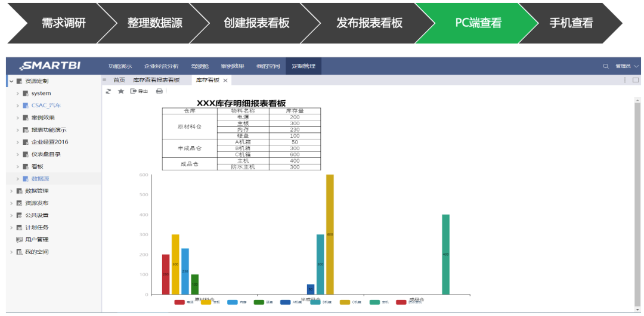Click the 库存量 table header cell
This screenshot has height=316, width=644.
[x=295, y=111]
